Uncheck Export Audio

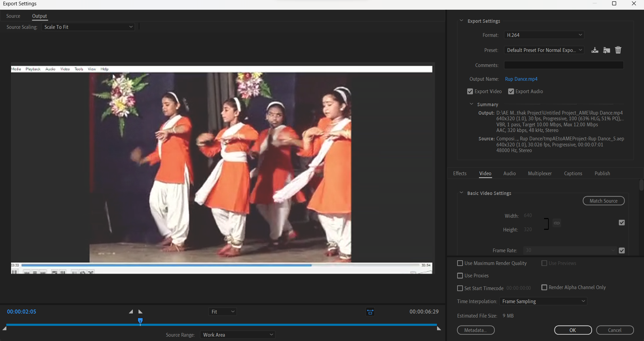point(511,91)
